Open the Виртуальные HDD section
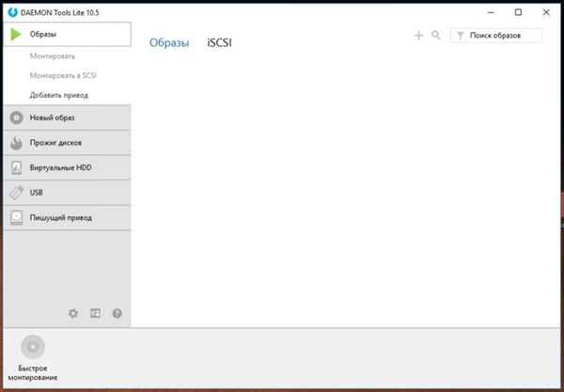This screenshot has height=392, width=564. coord(68,167)
